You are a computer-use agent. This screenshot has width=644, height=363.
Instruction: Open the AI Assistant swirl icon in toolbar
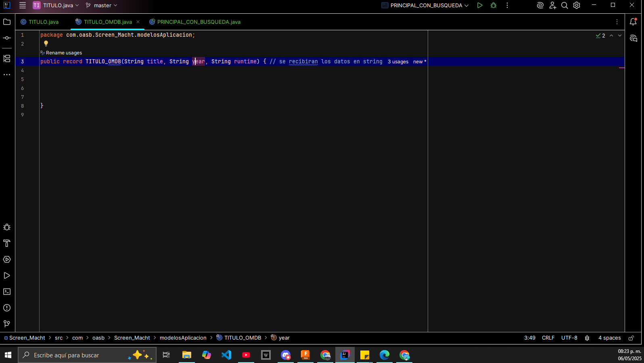[540, 5]
